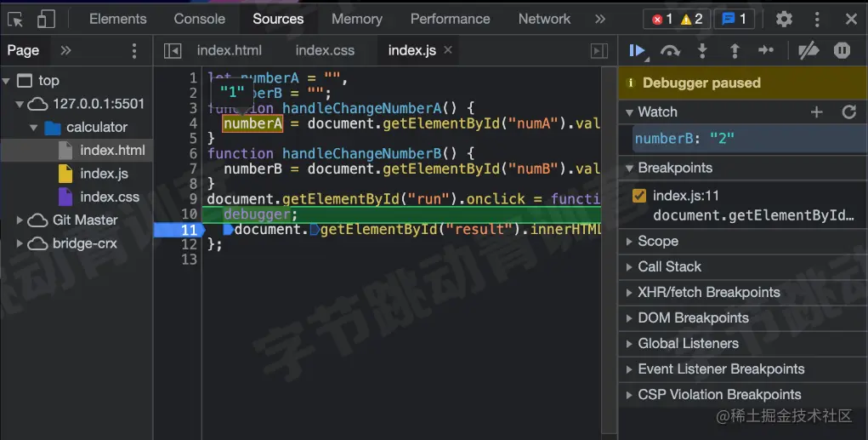Activate the inspect element picker icon
Viewport: 868px width, 440px height.
point(15,20)
